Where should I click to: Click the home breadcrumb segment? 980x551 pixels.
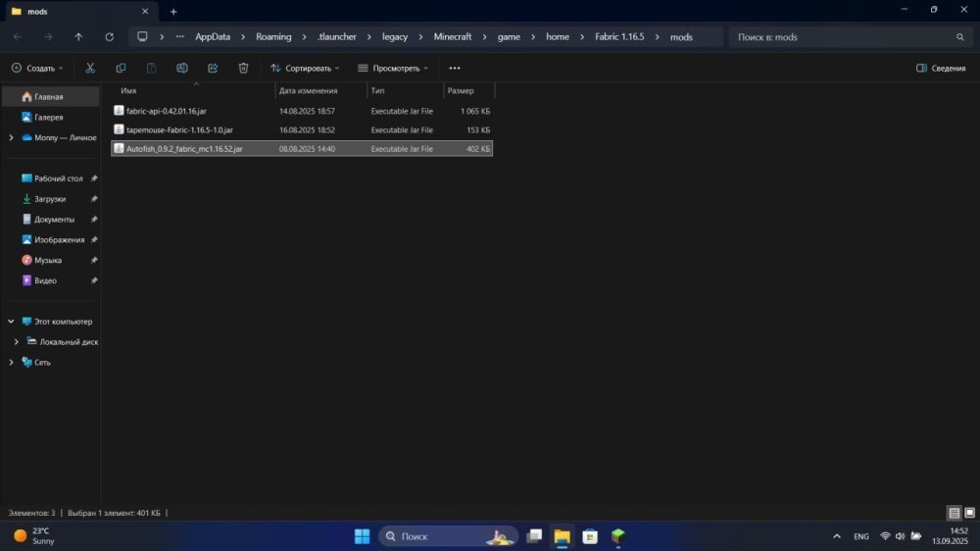click(558, 37)
